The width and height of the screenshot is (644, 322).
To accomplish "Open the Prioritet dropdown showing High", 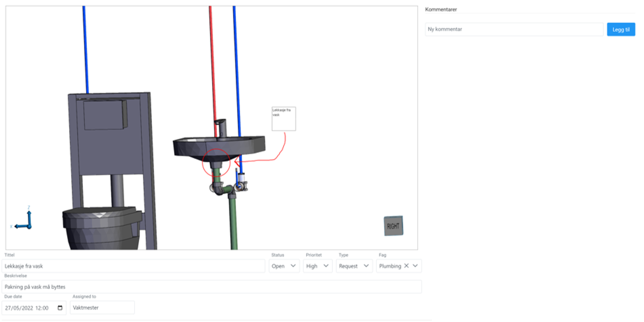I will point(318,266).
